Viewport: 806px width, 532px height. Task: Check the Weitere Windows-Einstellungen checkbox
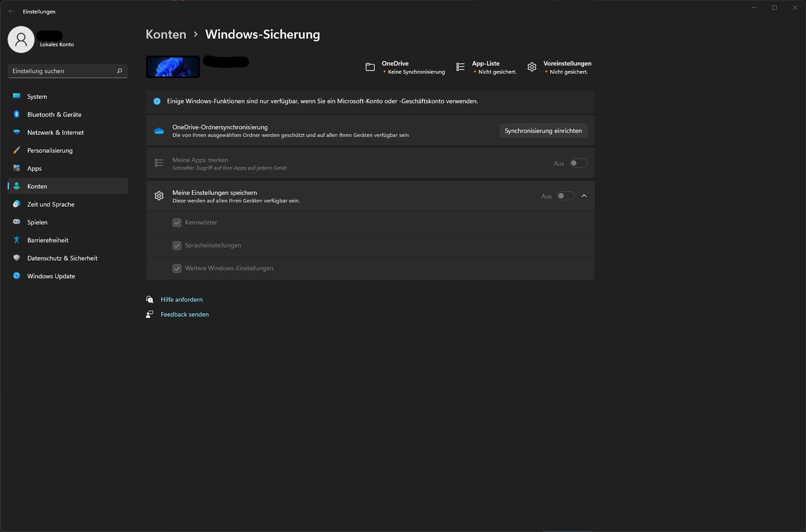click(177, 268)
